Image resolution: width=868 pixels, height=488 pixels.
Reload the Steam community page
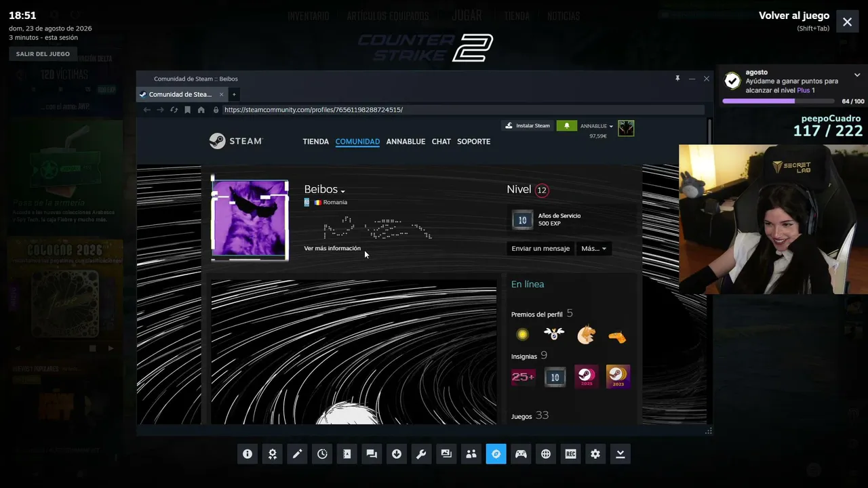(x=174, y=110)
